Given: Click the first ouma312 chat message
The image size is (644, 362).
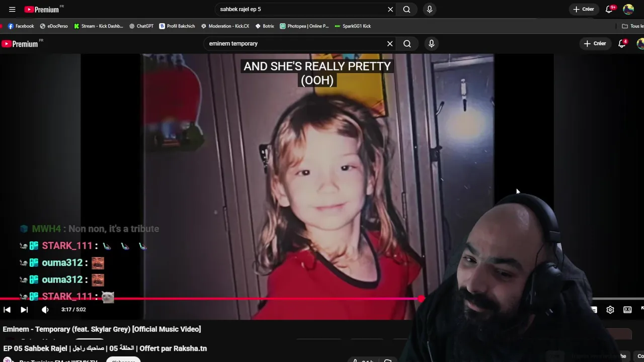Looking at the screenshot, I should coord(61,262).
